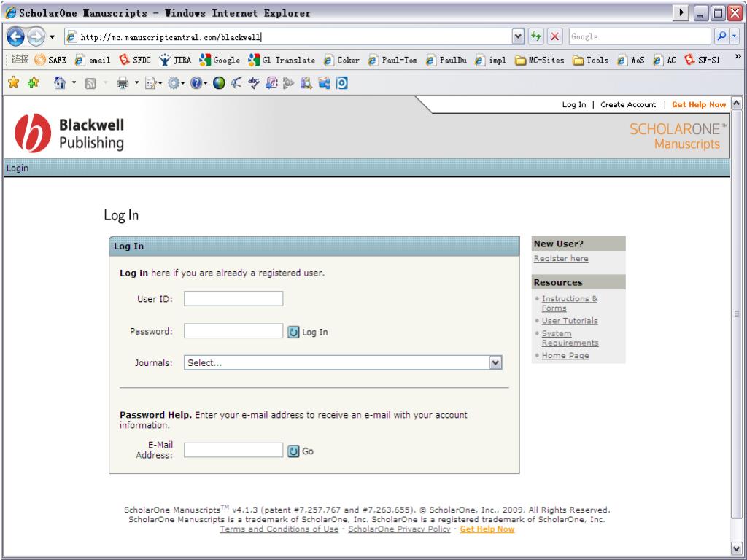The image size is (747, 560).
Task: Open the Tools favorites folder
Action: click(591, 60)
